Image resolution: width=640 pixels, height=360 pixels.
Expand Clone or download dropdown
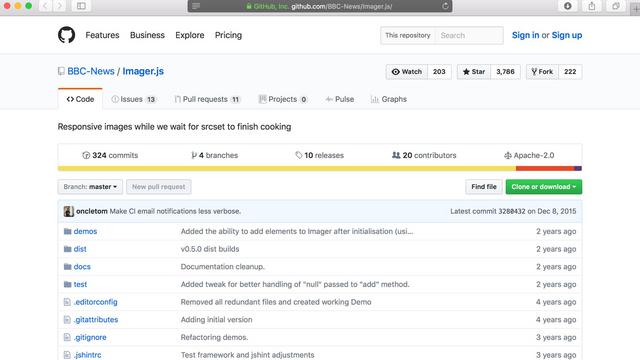(x=544, y=187)
